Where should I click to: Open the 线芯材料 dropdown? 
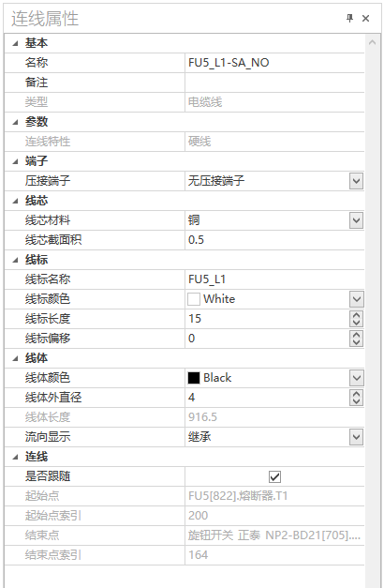pyautogui.click(x=356, y=220)
